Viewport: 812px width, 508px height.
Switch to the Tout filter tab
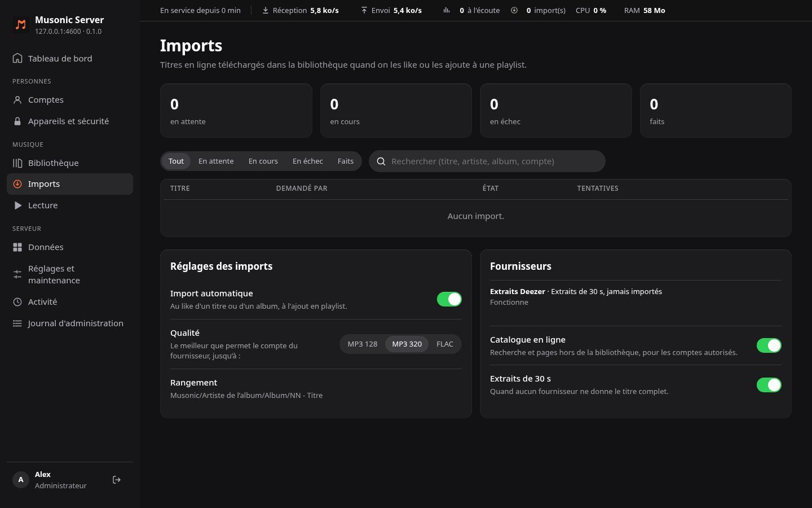click(176, 161)
